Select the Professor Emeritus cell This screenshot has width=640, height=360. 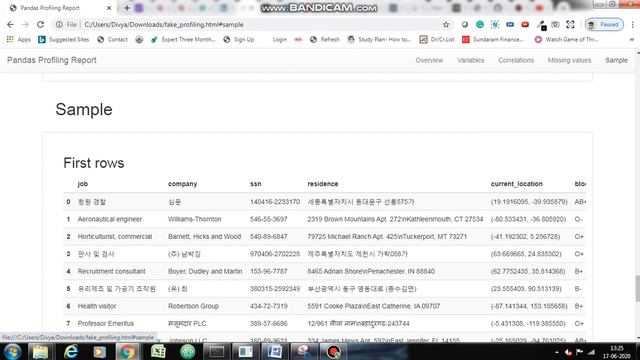coord(106,324)
